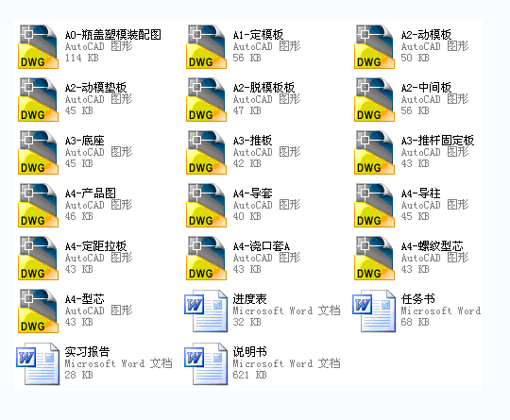Select the 进度表 document name
This screenshot has height=420, width=510.
pos(249,299)
